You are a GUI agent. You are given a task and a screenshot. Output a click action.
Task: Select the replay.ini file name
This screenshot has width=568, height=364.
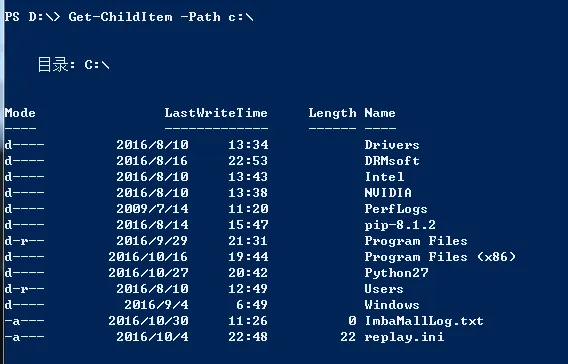(404, 337)
